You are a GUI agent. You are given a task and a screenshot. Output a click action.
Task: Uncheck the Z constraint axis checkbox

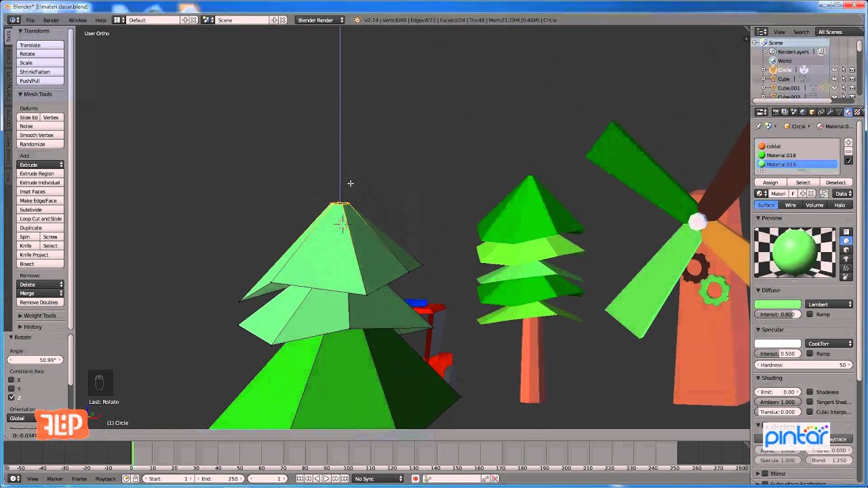(x=12, y=397)
